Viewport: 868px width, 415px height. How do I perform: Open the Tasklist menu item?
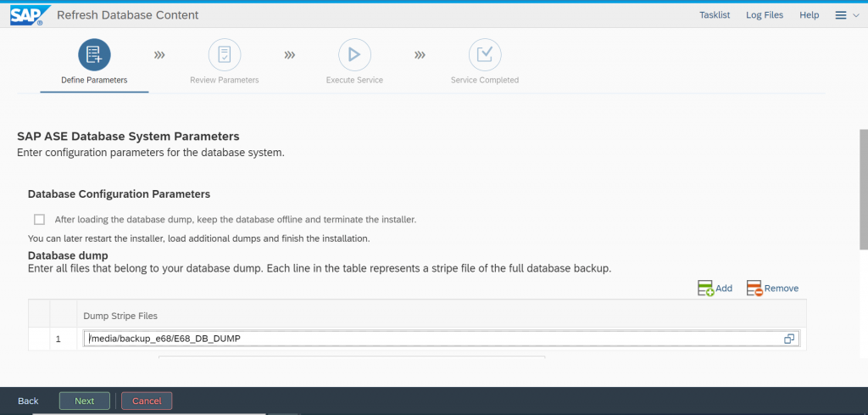click(x=715, y=15)
